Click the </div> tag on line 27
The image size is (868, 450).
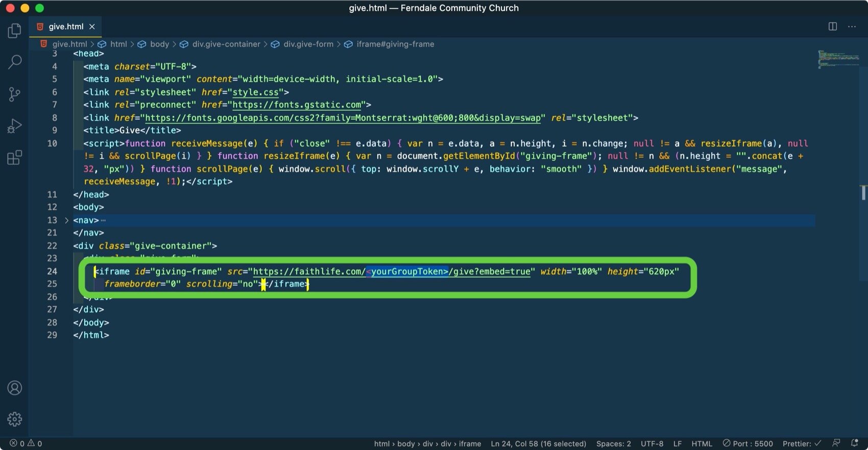[88, 310]
